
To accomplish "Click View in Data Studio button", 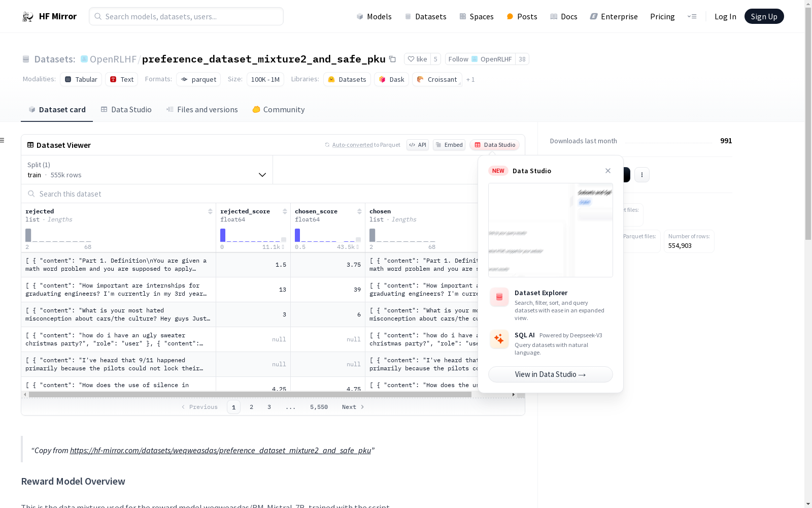I will pos(551,374).
